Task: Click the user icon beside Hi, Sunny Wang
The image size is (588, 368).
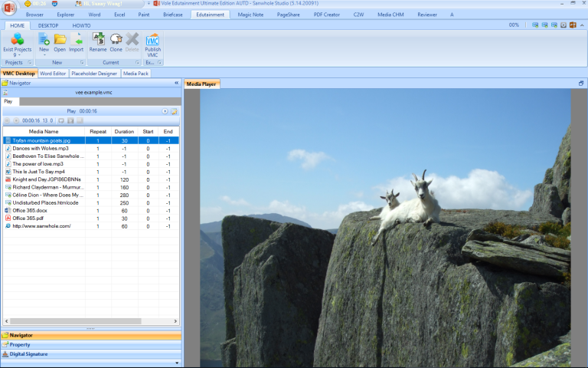Action: point(78,4)
